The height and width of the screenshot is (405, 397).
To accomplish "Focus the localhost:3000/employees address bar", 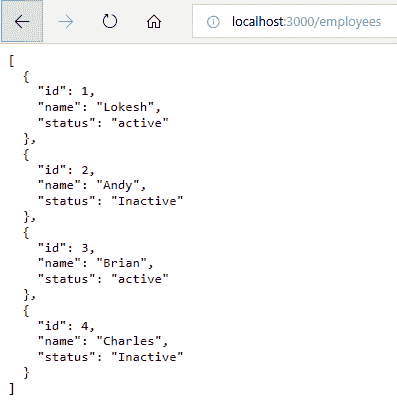I will (295, 21).
